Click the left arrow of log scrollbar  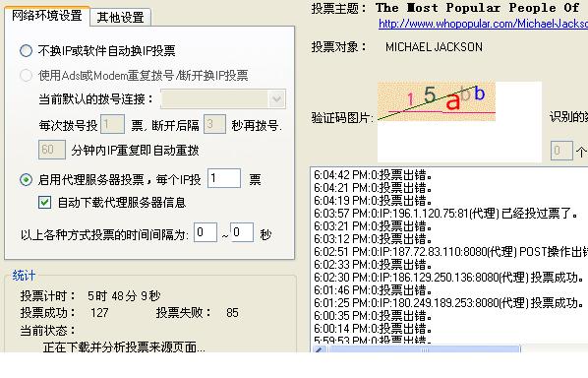320,349
